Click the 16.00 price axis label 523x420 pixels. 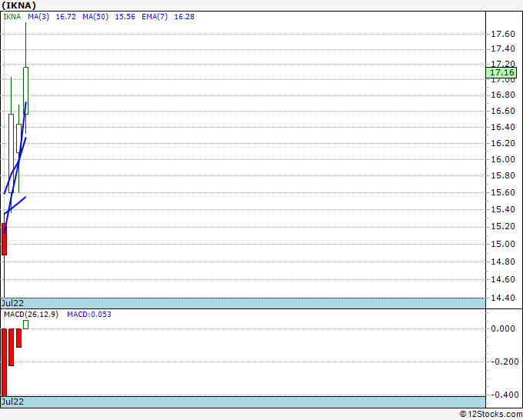503,159
